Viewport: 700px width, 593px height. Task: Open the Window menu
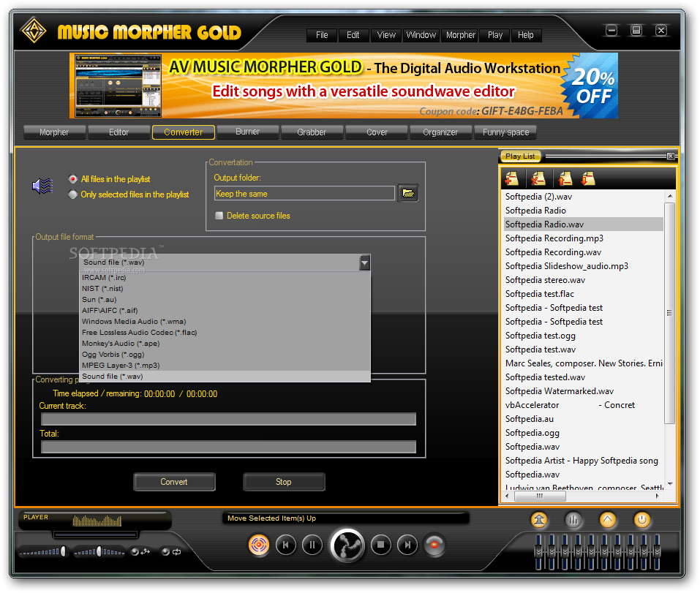click(x=421, y=35)
